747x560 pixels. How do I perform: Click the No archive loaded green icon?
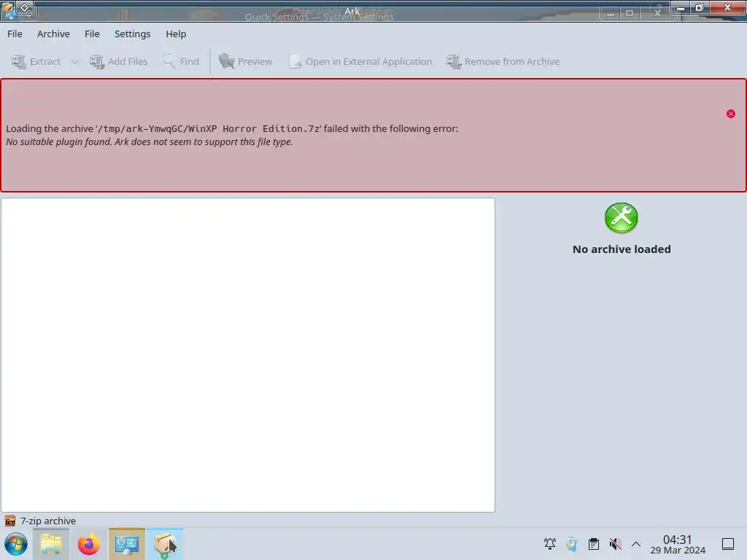pyautogui.click(x=622, y=218)
